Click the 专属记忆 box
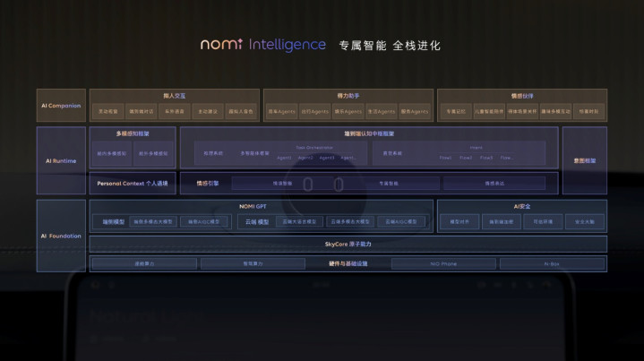This screenshot has height=361, width=644. tap(454, 112)
